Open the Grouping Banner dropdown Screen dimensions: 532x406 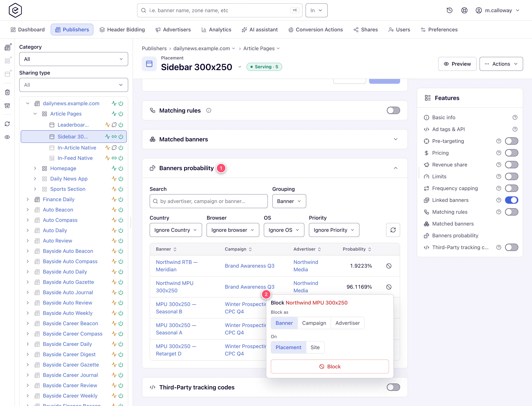(289, 201)
